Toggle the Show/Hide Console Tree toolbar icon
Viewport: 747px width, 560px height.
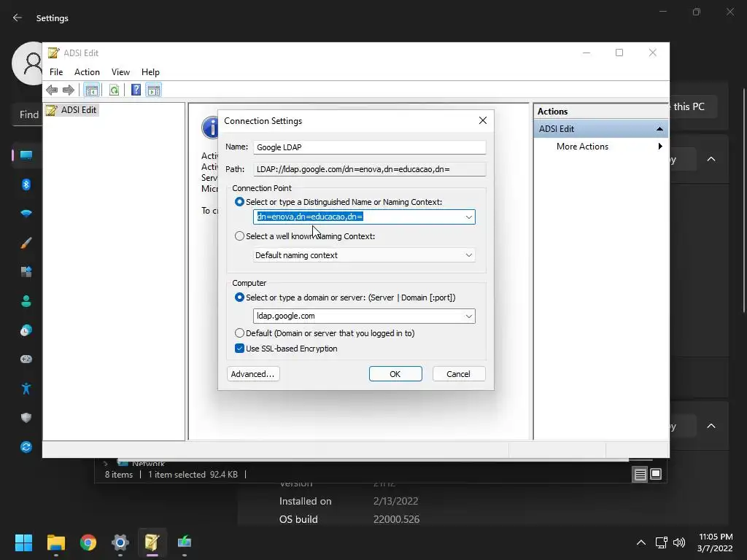[91, 90]
